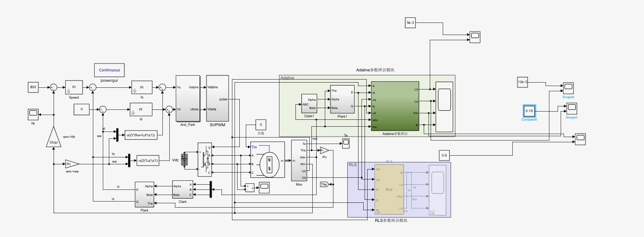The width and height of the screenshot is (644, 237).
Task: Click the powergui text label
Action: coord(109,80)
